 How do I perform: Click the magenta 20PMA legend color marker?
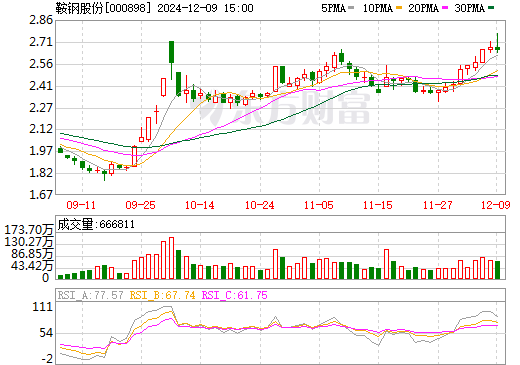(445, 7)
